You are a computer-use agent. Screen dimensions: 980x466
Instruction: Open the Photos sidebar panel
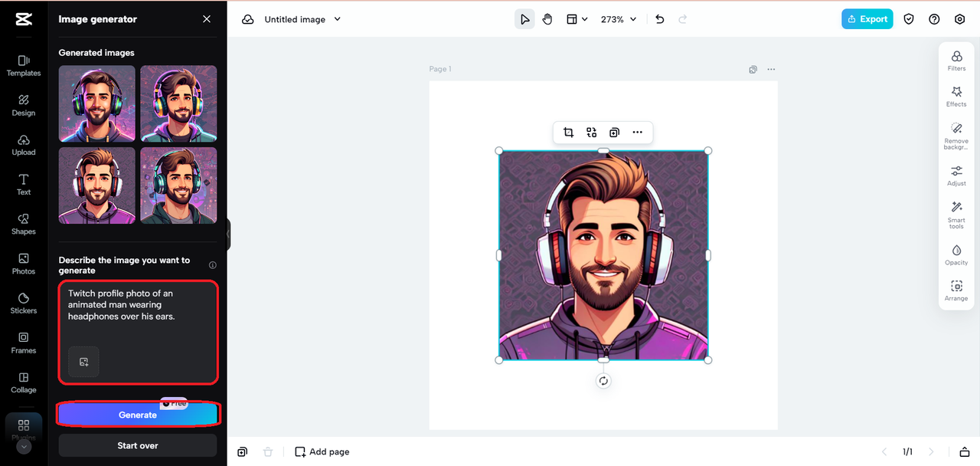click(x=24, y=264)
